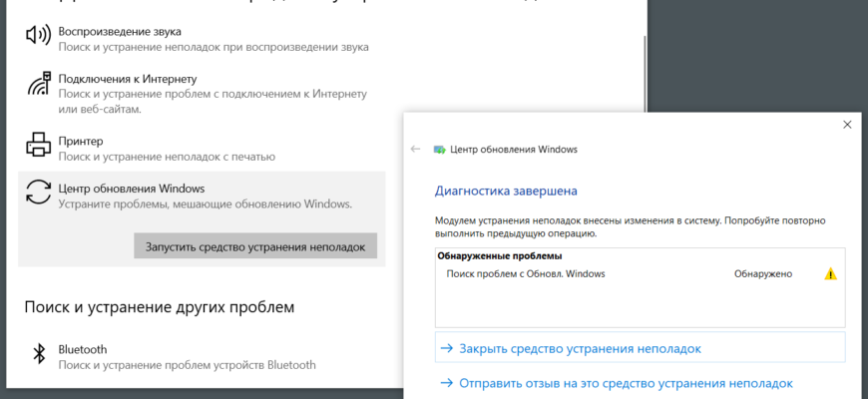Select 'Центр обновления Windows' list item

[x=202, y=219]
